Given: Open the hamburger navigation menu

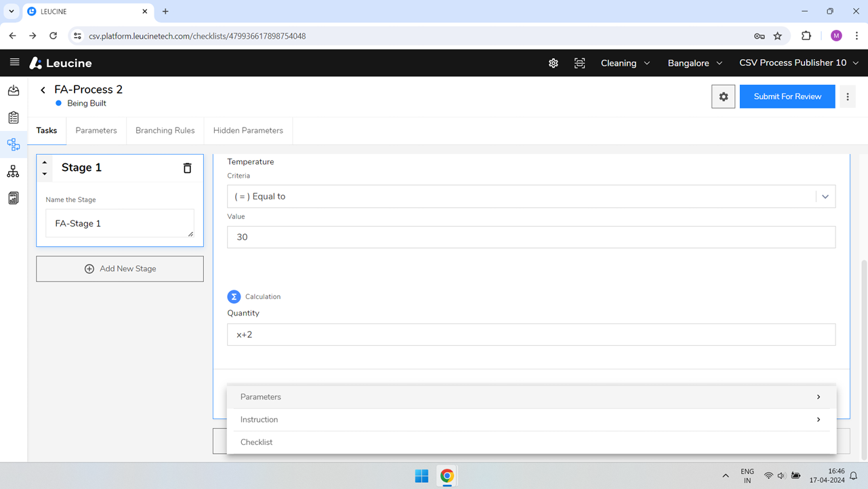Looking at the screenshot, I should tap(14, 62).
